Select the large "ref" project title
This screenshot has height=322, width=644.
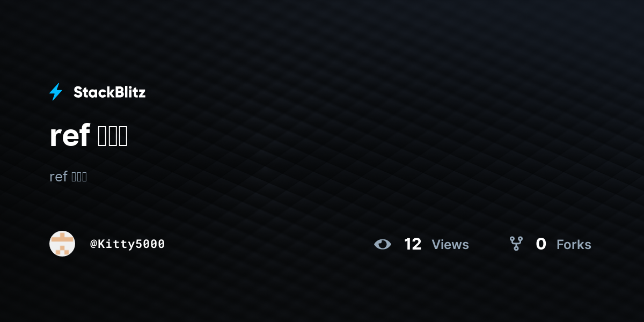point(89,136)
